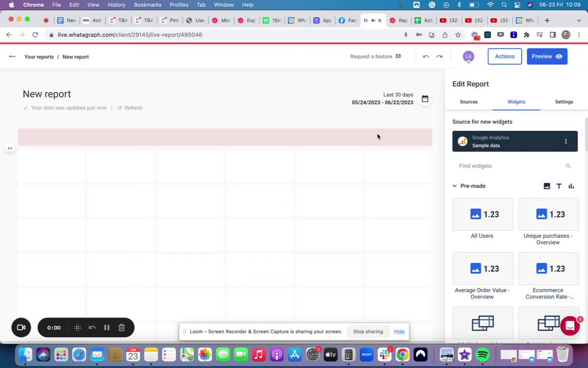Switch to the Facebook Chrome tab
This screenshot has height=368, width=588.
pyautogui.click(x=348, y=20)
